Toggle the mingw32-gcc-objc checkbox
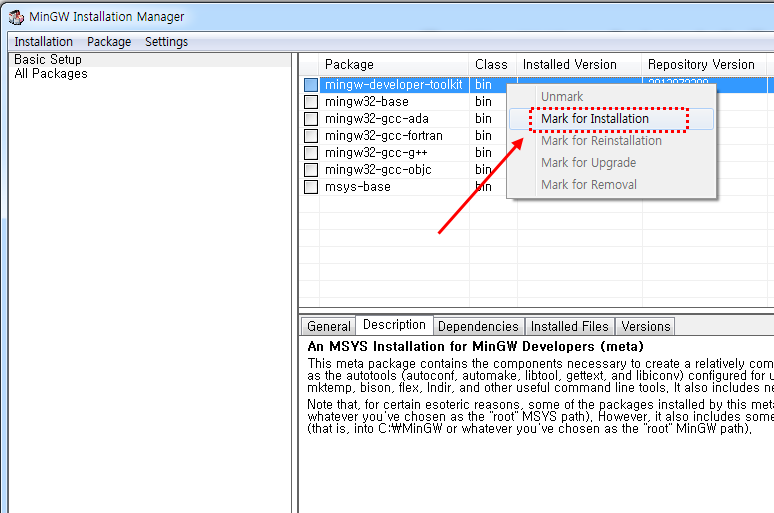 [x=311, y=170]
